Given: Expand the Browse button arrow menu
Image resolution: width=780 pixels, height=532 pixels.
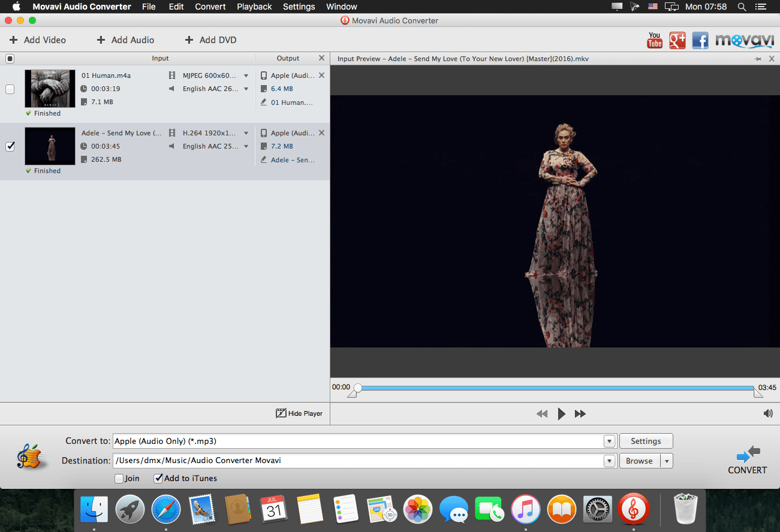Looking at the screenshot, I should (x=667, y=461).
